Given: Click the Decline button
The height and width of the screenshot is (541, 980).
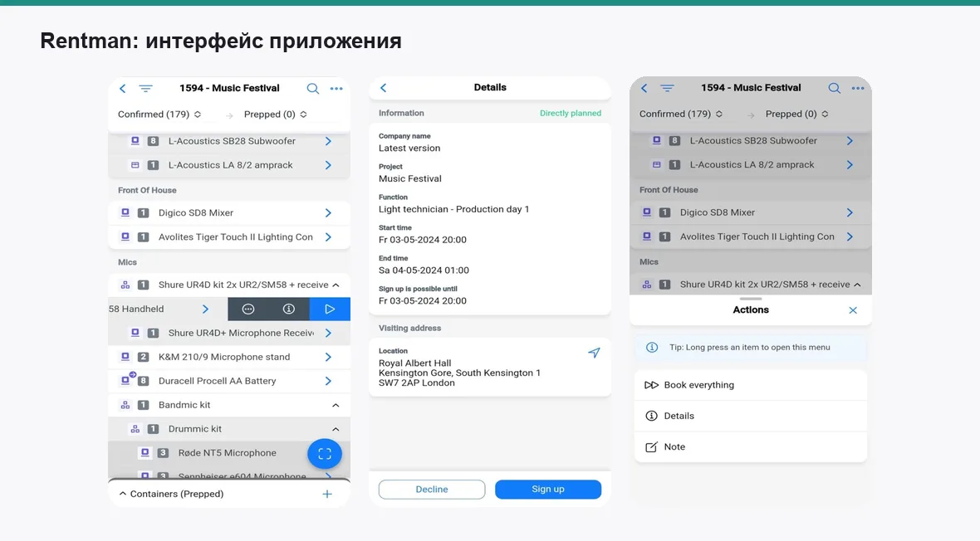Looking at the screenshot, I should [432, 490].
